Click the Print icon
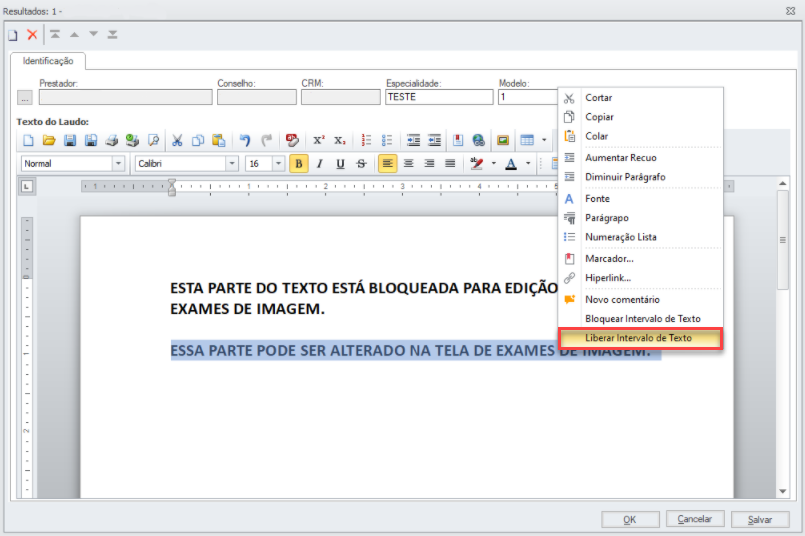The width and height of the screenshot is (805, 536). pyautogui.click(x=111, y=140)
